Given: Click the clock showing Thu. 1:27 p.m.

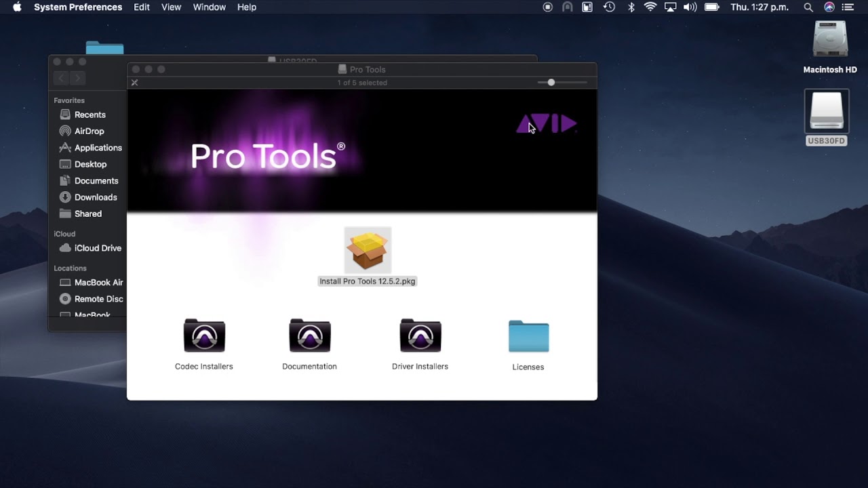Looking at the screenshot, I should tap(759, 7).
